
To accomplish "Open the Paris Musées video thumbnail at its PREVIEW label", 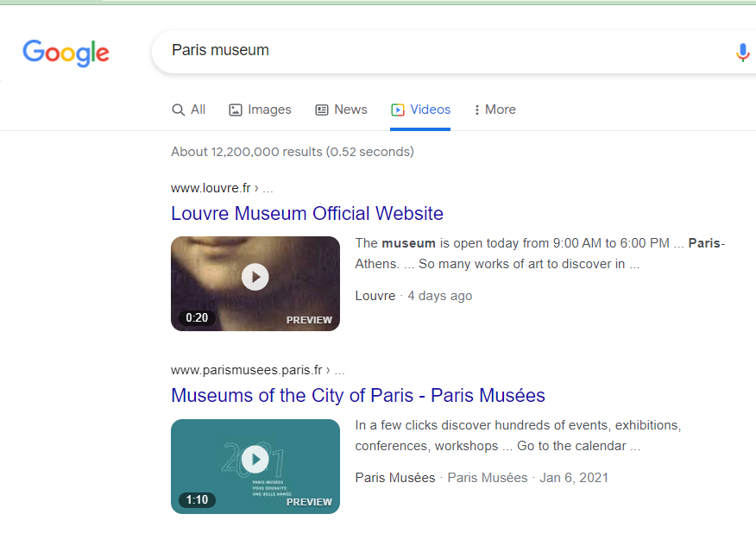I will click(309, 502).
